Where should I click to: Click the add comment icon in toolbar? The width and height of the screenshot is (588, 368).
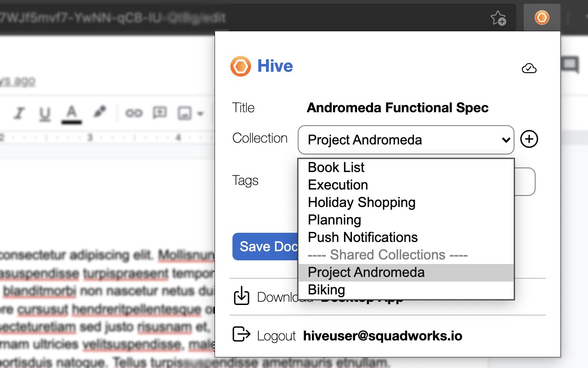point(159,113)
